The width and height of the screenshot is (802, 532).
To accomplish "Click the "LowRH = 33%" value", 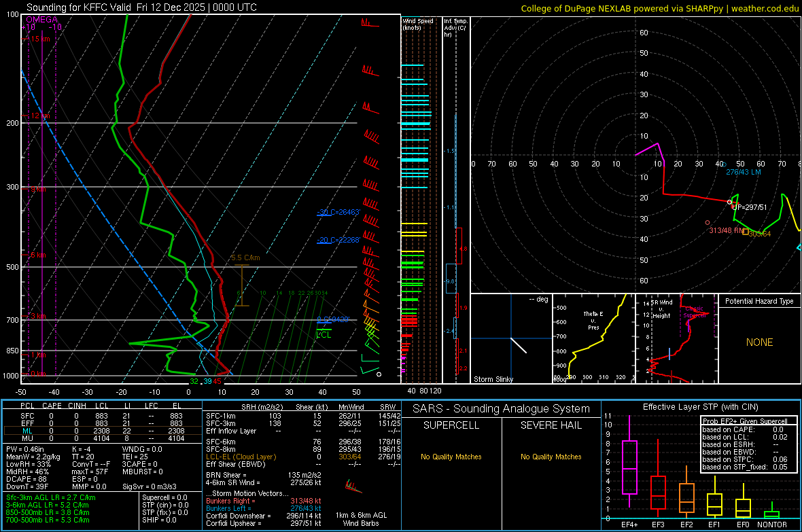I will 29,465.
